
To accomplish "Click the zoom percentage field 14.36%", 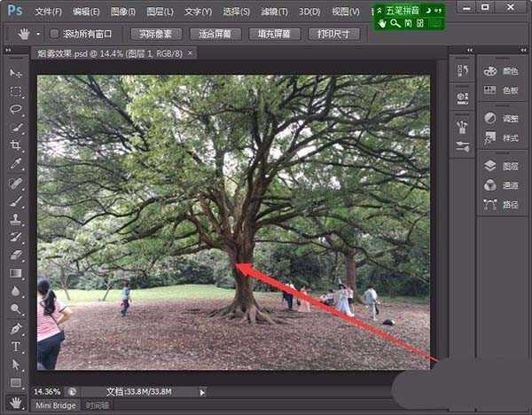I will (47, 391).
